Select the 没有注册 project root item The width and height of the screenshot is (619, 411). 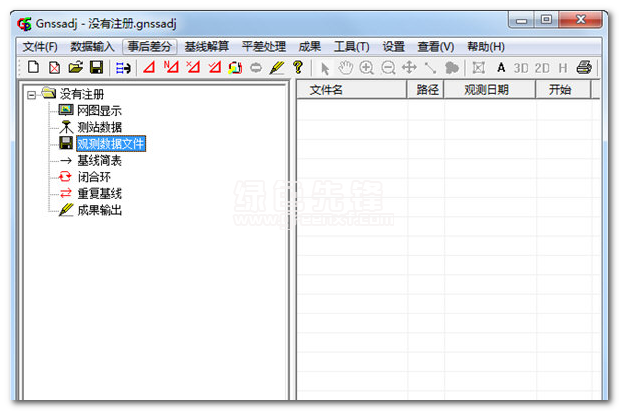tap(82, 94)
